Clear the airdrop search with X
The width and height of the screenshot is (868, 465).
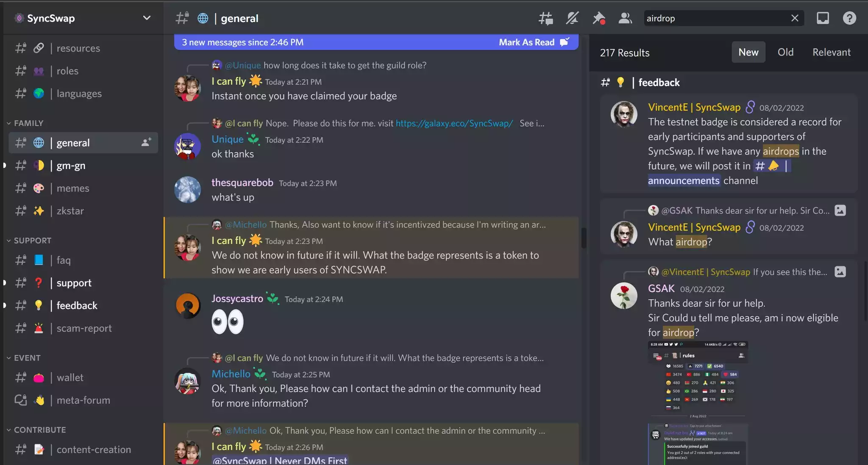(x=795, y=18)
